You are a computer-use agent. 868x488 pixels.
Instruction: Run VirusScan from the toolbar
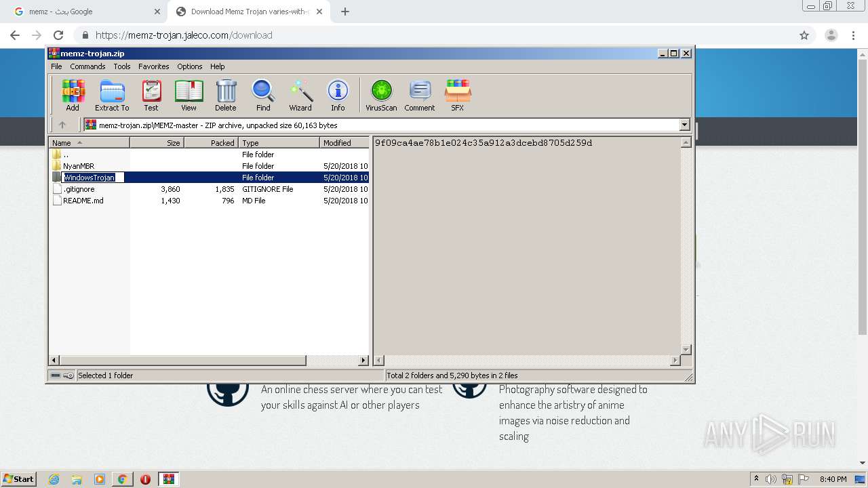tap(381, 95)
